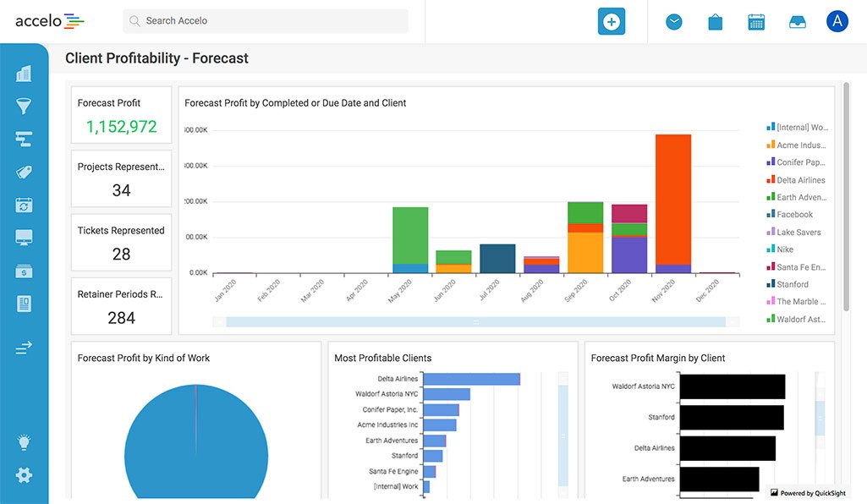Focus the Search Accelo field

[x=266, y=21]
